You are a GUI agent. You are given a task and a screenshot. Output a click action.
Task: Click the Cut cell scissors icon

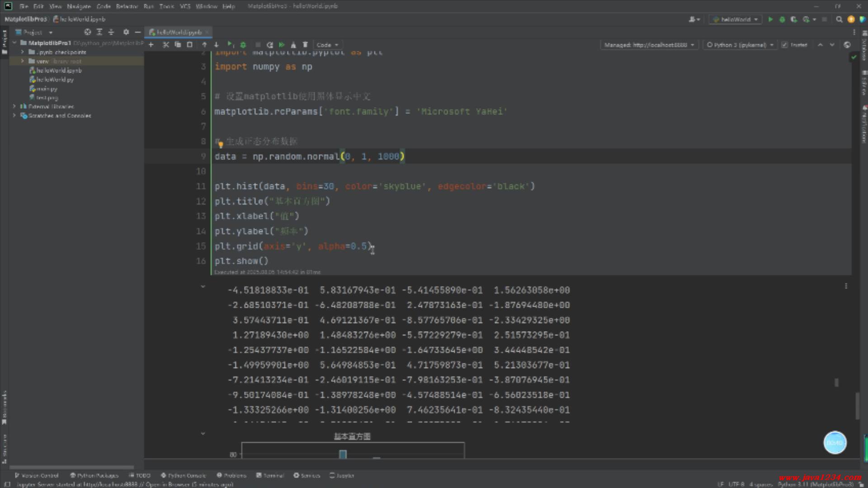[x=165, y=45]
